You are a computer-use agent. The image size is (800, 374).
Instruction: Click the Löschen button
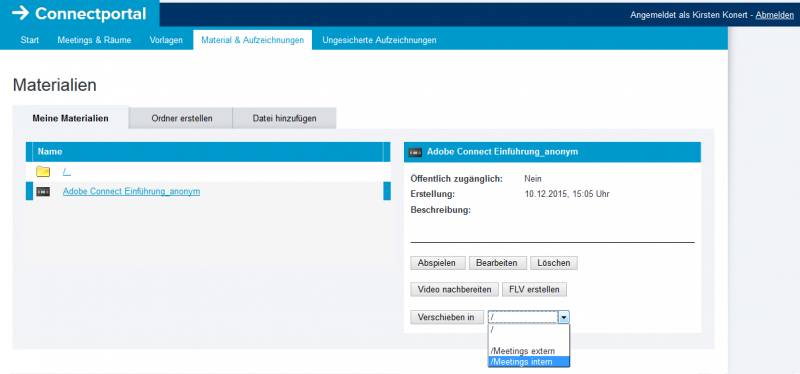coord(554,263)
